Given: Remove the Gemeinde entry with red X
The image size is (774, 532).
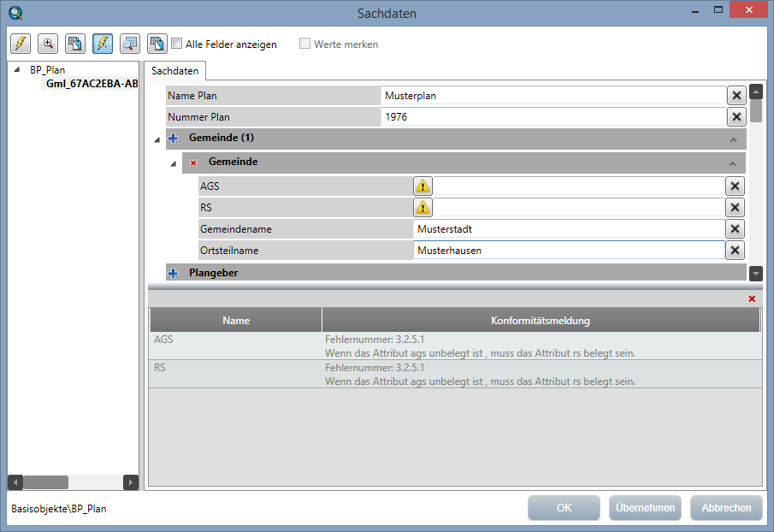Looking at the screenshot, I should [x=193, y=163].
